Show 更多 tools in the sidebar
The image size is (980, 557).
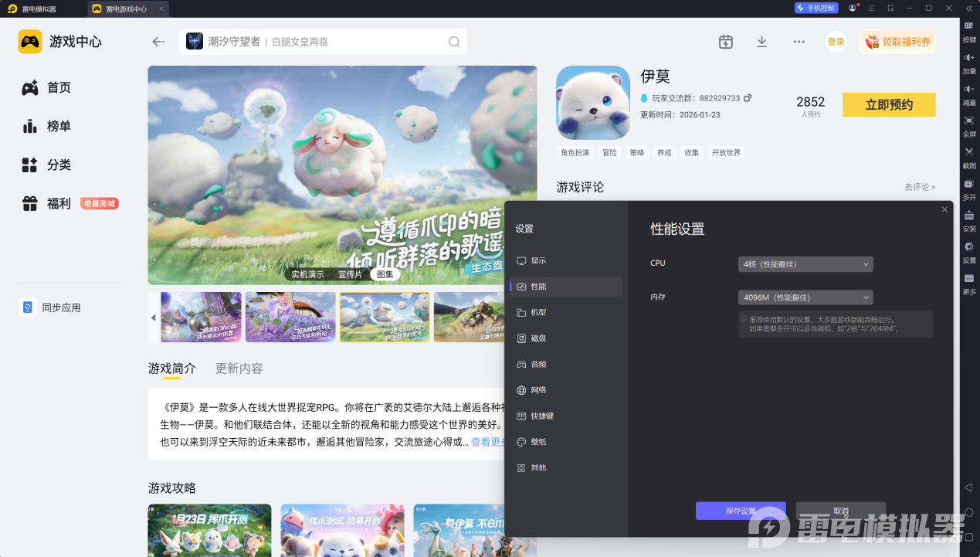[x=968, y=284]
